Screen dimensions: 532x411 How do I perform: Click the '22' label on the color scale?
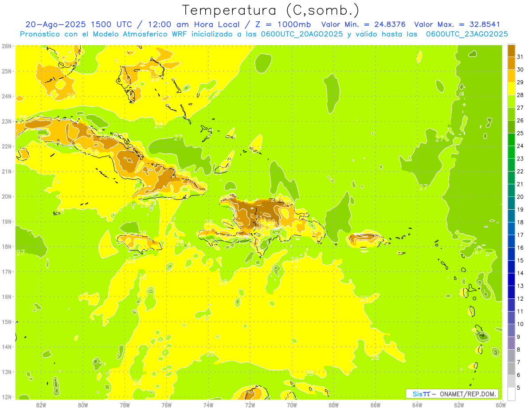[520, 171]
